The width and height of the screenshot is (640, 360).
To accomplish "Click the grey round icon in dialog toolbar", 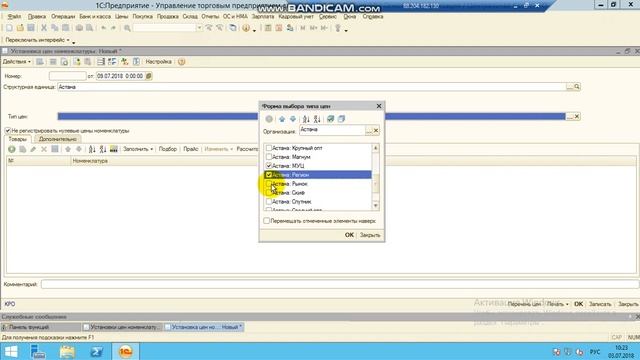I will click(269, 119).
